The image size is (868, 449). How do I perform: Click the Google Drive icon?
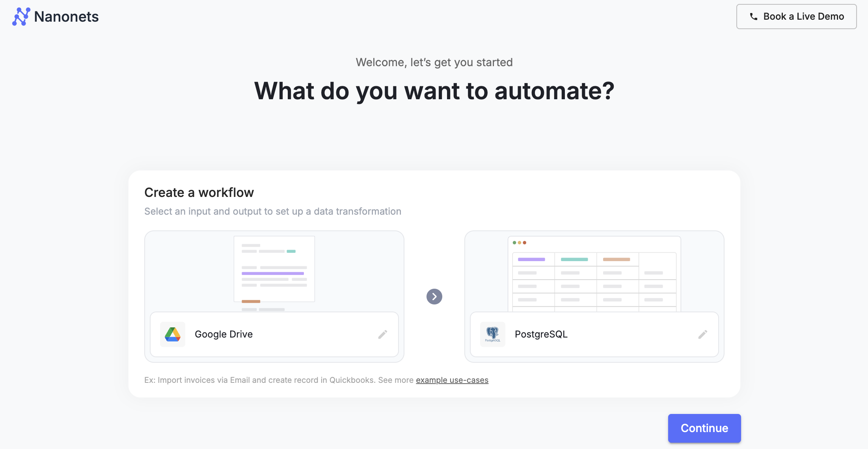tap(173, 334)
